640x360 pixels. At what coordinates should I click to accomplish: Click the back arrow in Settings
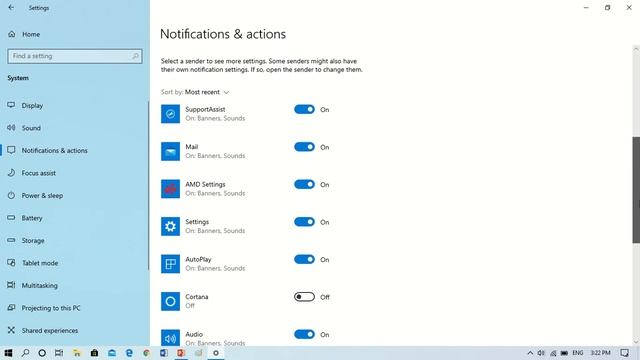tap(11, 7)
